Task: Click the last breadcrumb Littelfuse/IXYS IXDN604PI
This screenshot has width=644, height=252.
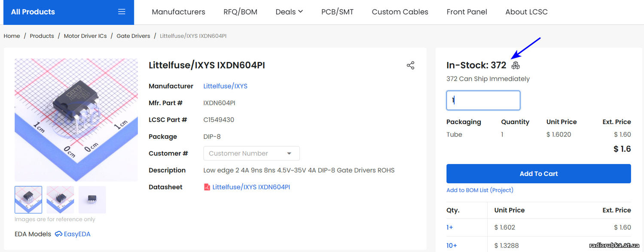Action: (193, 36)
